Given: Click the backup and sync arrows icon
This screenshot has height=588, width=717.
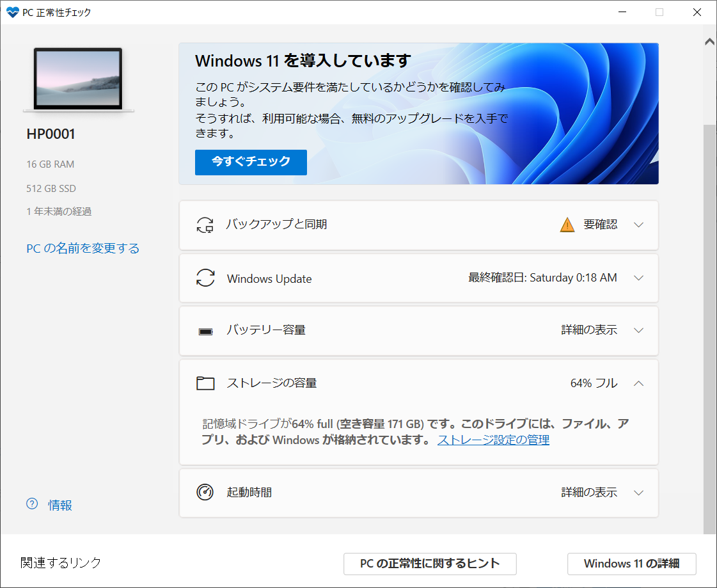Looking at the screenshot, I should tap(205, 225).
